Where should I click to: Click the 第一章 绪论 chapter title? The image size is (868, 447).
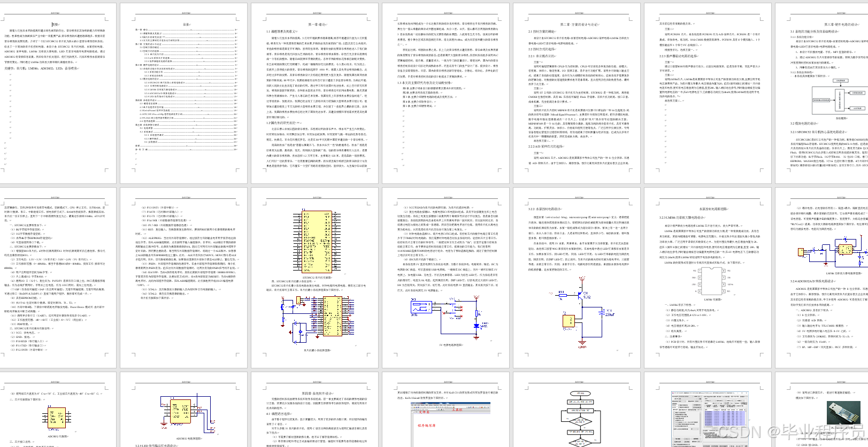[x=317, y=25]
